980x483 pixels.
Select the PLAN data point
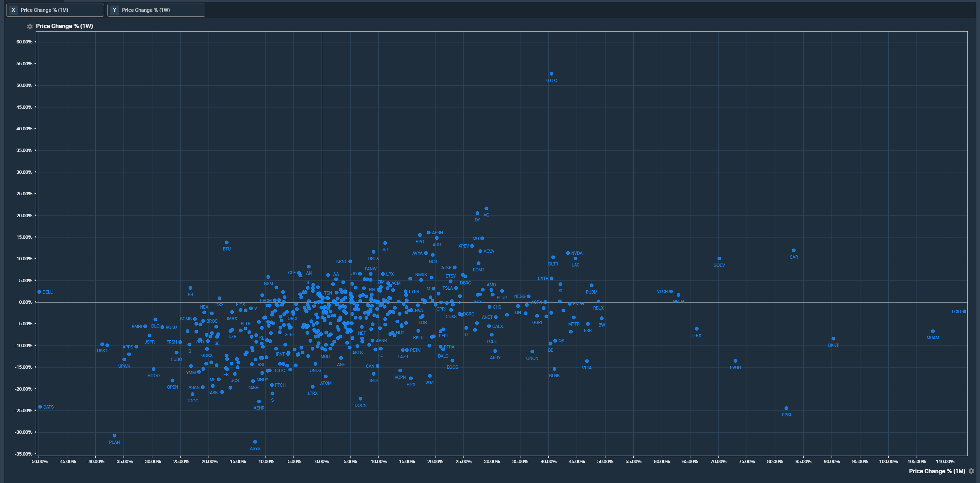[115, 436]
